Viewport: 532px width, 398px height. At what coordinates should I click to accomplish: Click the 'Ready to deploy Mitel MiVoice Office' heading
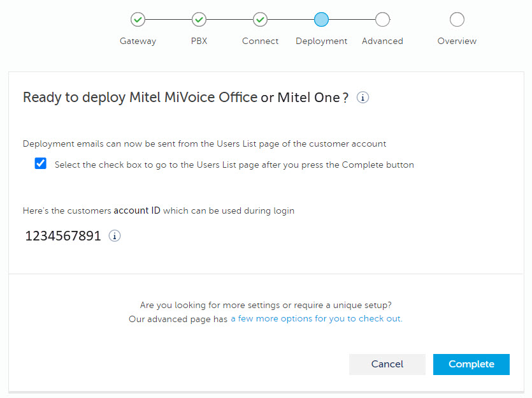(185, 98)
